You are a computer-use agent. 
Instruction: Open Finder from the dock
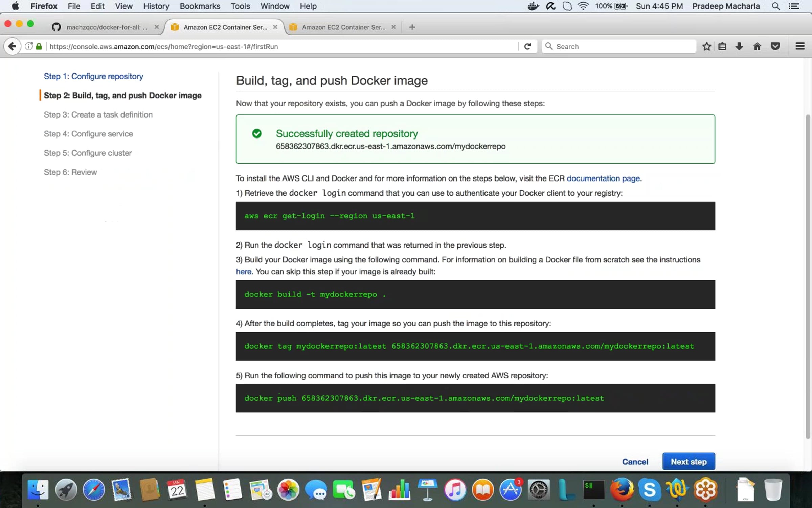(x=38, y=490)
